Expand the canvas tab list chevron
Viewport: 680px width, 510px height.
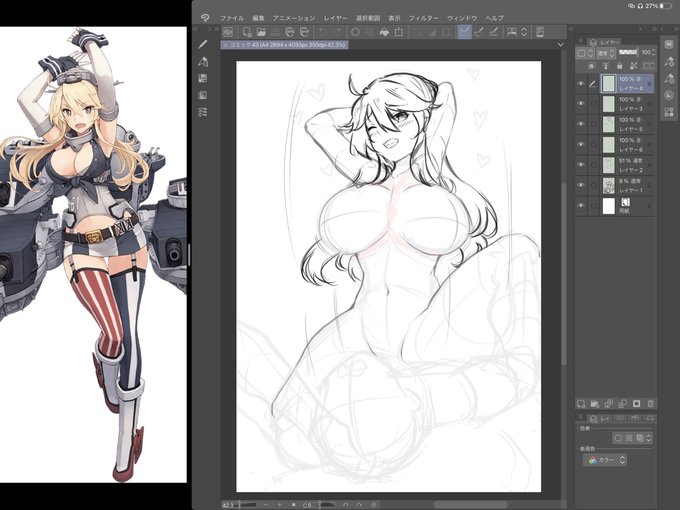560,45
